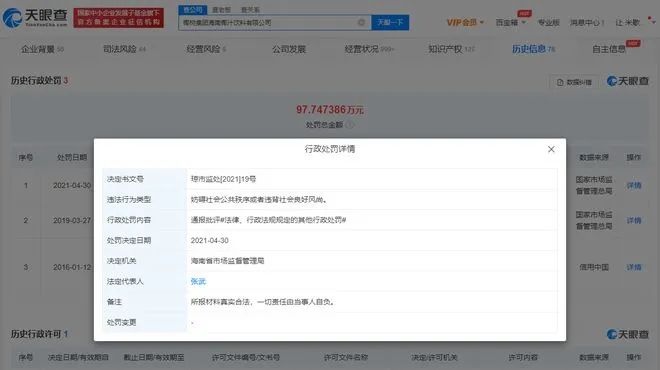Open 详情 for the 2019-03-27 penalty
This screenshot has width=660, height=370.
634,221
